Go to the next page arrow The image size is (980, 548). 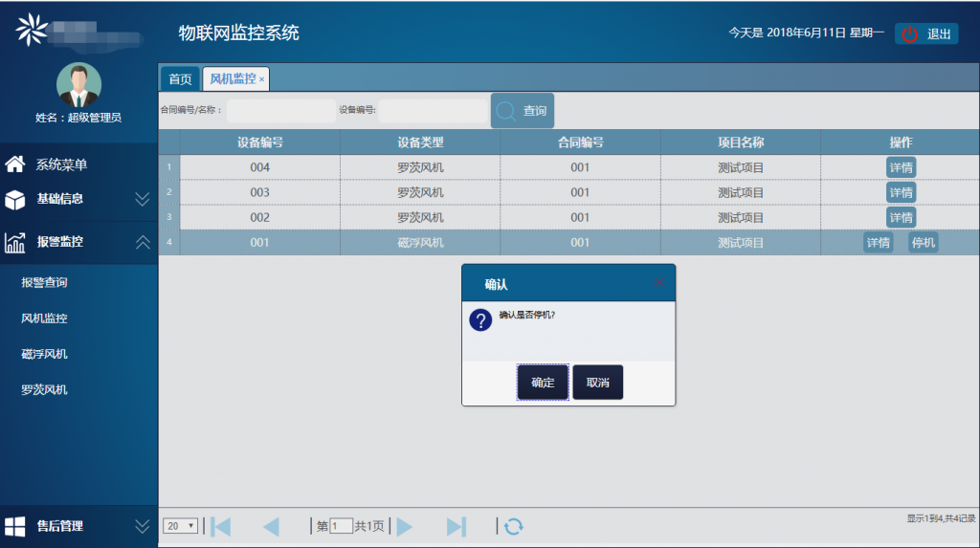coord(405,526)
